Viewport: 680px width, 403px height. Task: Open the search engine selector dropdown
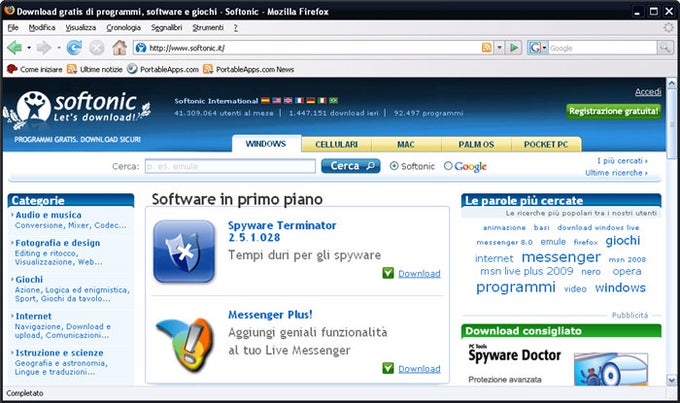[537, 48]
